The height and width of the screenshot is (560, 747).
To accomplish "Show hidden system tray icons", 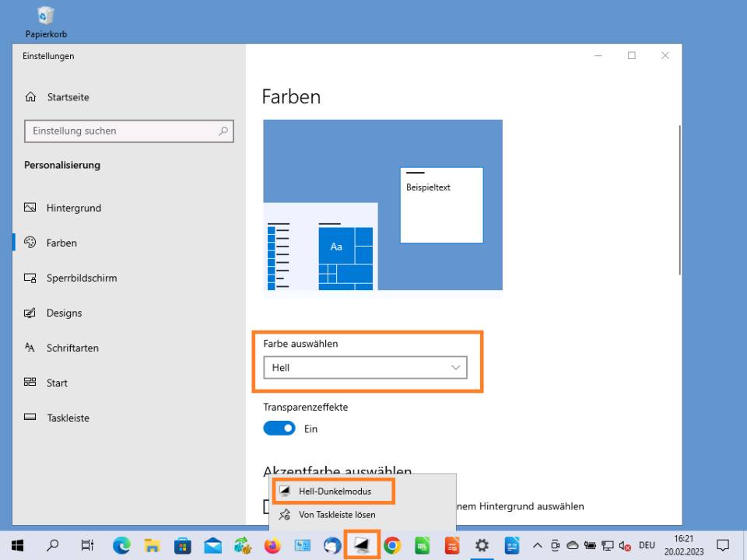I will tap(537, 545).
